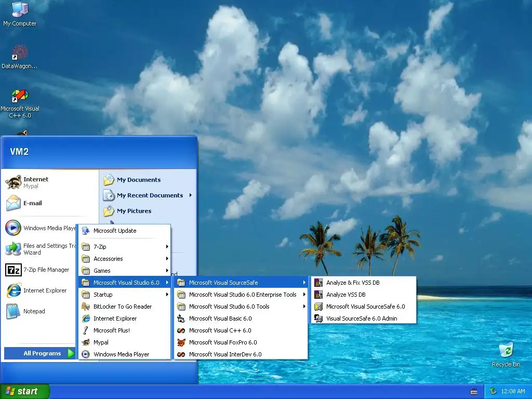This screenshot has height=399, width=532.
Task: Click the Analyze & Fix VSS DB icon
Action: click(318, 283)
